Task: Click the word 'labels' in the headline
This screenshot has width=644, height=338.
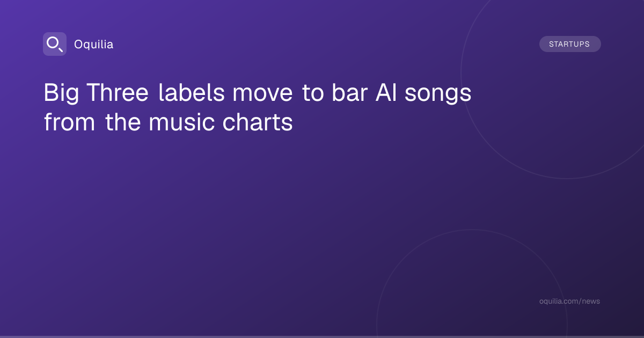Action: click(192, 93)
